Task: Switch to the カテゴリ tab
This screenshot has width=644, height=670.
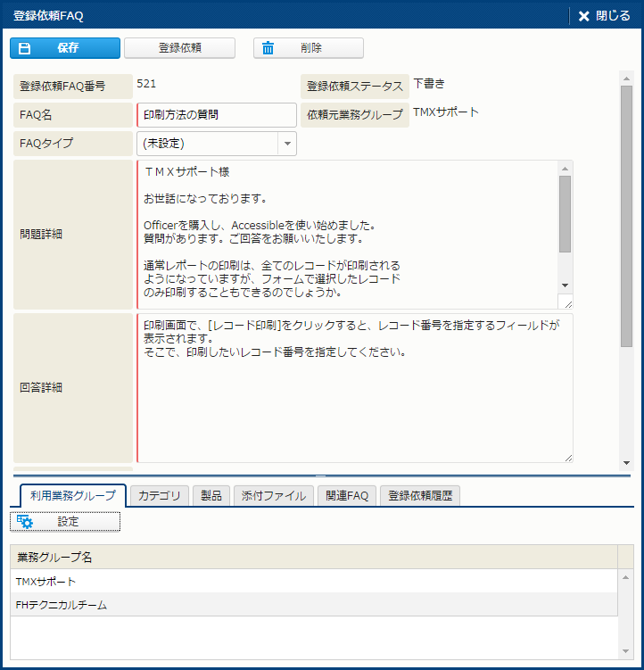Action: pos(159,496)
